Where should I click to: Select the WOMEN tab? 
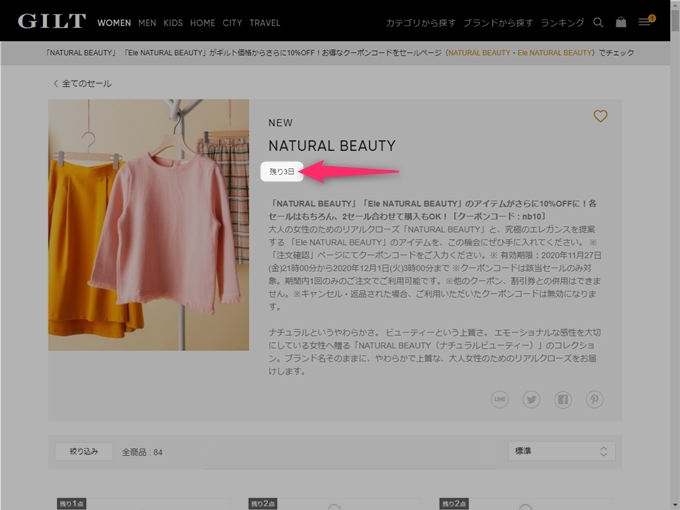pos(114,23)
